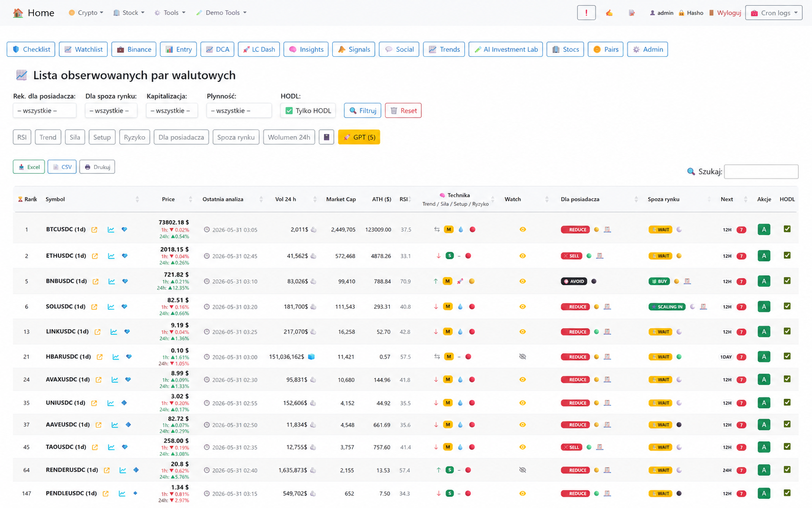The width and height of the screenshot is (812, 508).
Task: Open chart icon for TAOUSDC
Action: point(111,447)
